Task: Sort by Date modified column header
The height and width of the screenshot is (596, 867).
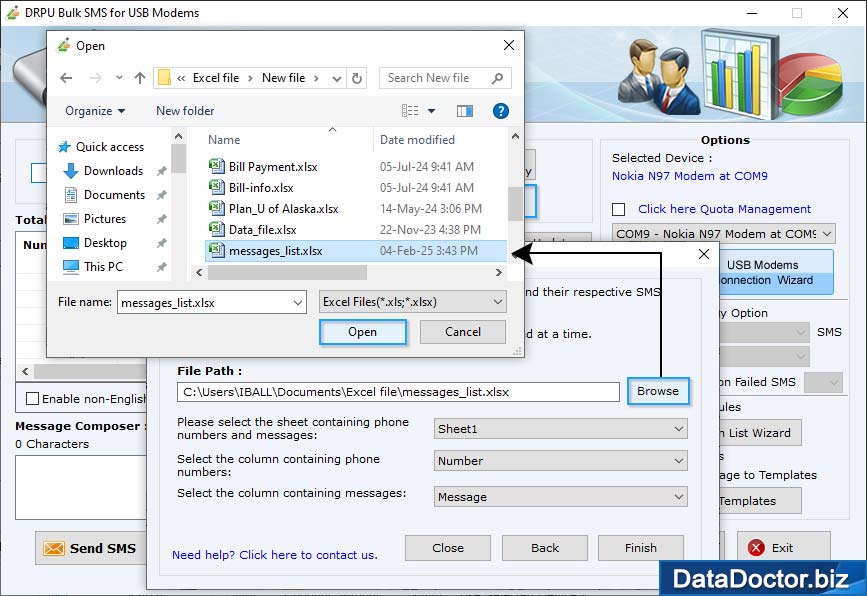Action: tap(417, 140)
